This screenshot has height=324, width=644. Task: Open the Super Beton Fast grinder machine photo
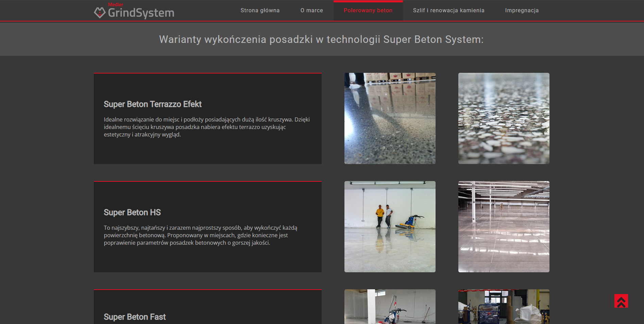point(390,306)
